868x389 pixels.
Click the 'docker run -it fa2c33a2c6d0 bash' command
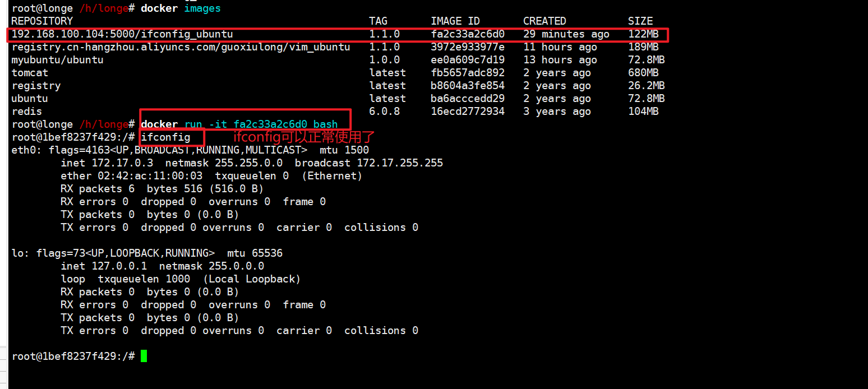(239, 124)
